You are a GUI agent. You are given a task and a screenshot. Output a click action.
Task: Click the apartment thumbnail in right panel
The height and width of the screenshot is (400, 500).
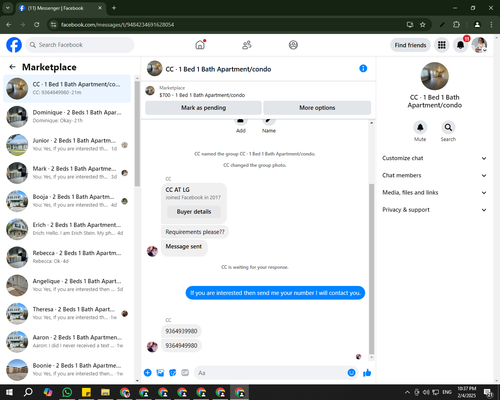(x=434, y=76)
